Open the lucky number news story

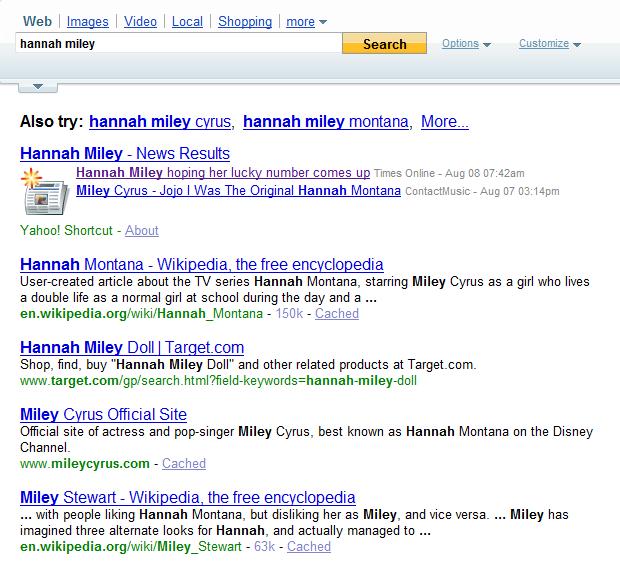tap(223, 173)
